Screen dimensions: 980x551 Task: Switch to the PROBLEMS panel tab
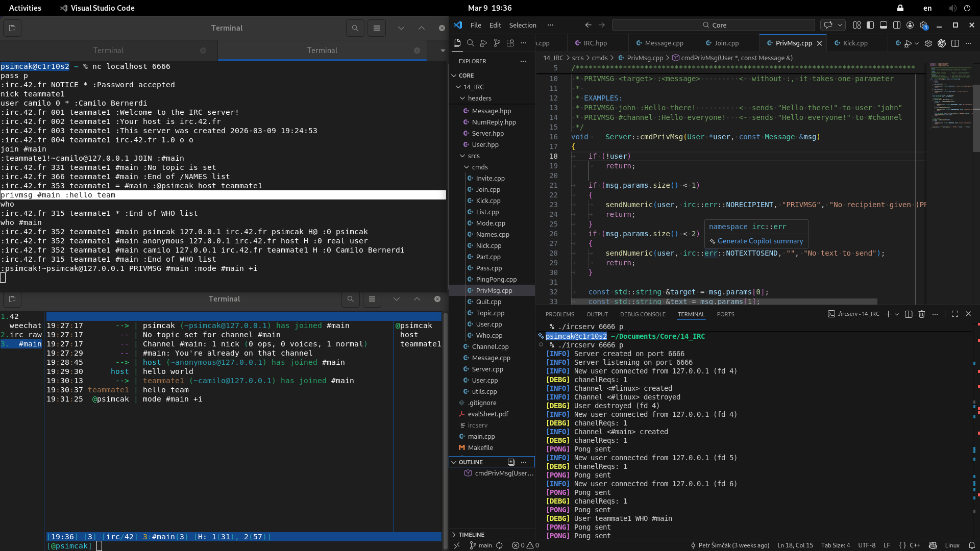coord(559,314)
